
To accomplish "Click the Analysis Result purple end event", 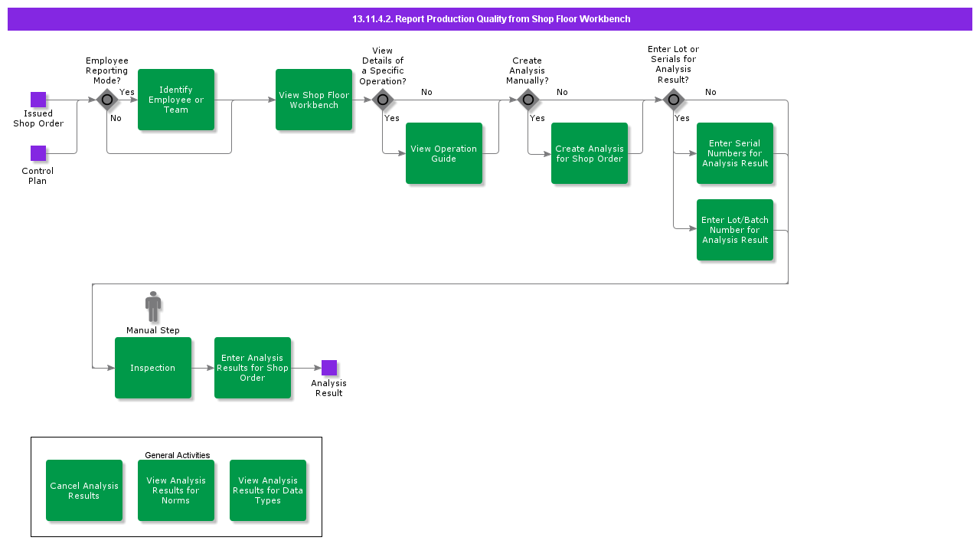I will [x=329, y=368].
